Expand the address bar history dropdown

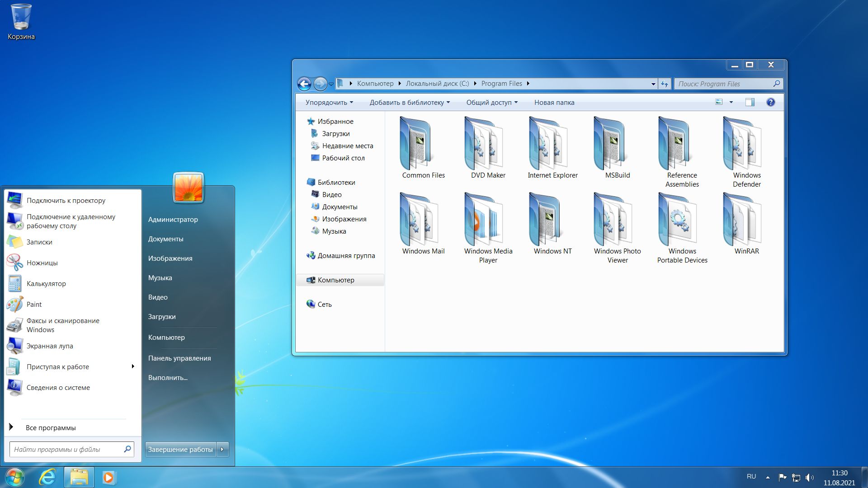653,84
